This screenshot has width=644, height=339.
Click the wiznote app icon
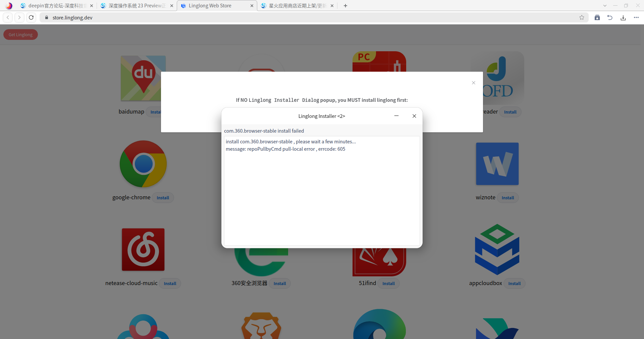tap(497, 164)
